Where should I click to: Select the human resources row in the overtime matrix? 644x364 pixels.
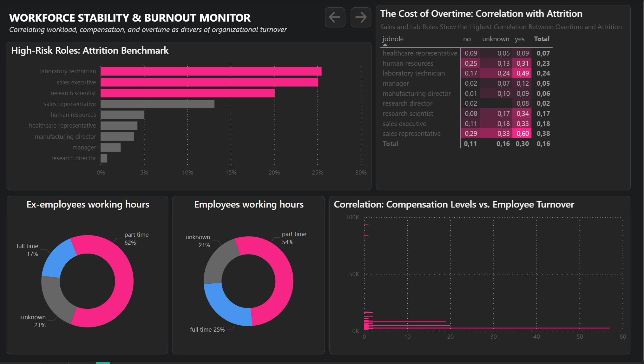(408, 63)
